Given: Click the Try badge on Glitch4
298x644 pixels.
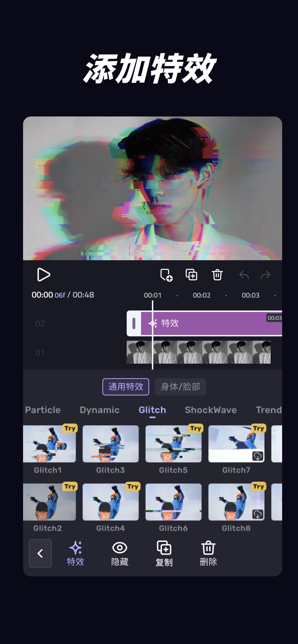Looking at the screenshot, I should [133, 486].
